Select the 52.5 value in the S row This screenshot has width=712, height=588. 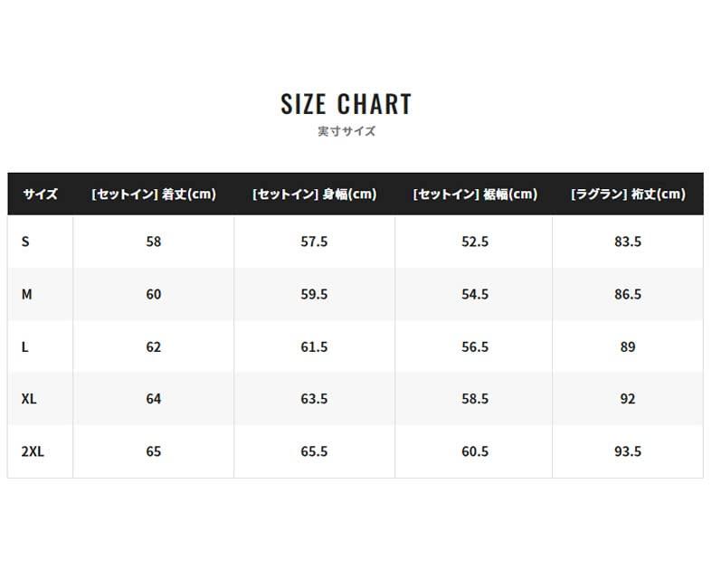474,242
